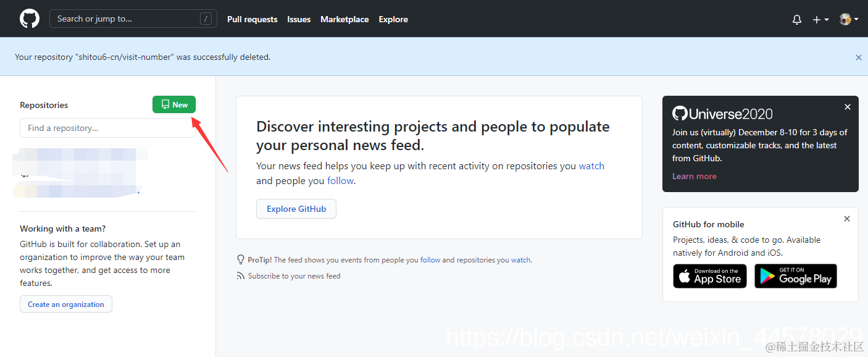The width and height of the screenshot is (868, 357).
Task: Click the RSS feed icon
Action: (241, 276)
